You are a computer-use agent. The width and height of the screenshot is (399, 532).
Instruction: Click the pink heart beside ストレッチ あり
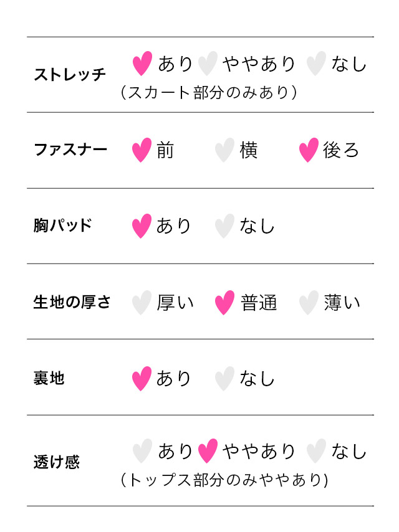(142, 64)
